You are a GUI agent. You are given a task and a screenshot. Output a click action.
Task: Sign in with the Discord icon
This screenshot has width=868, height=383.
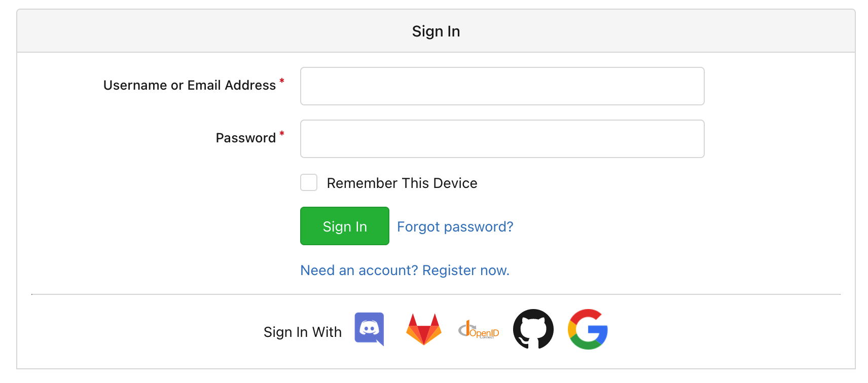pos(369,329)
